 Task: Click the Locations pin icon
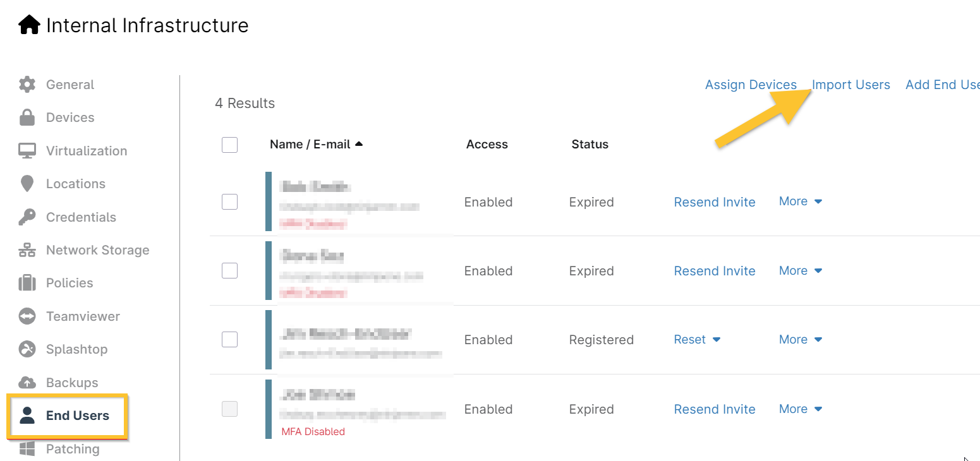click(x=27, y=184)
